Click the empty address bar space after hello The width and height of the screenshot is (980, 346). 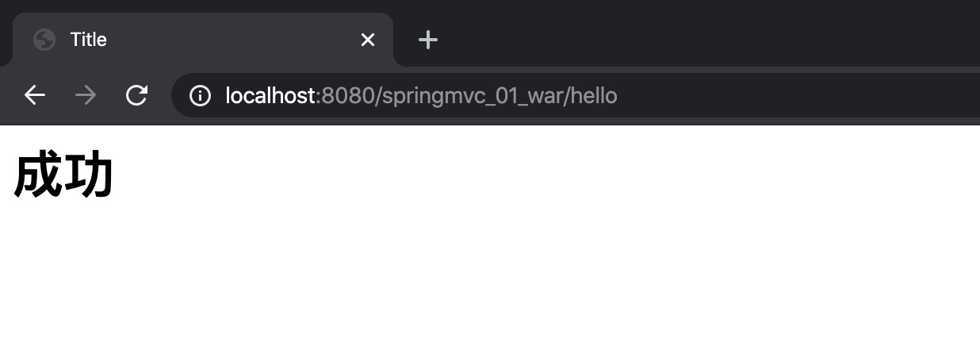tap(793, 96)
